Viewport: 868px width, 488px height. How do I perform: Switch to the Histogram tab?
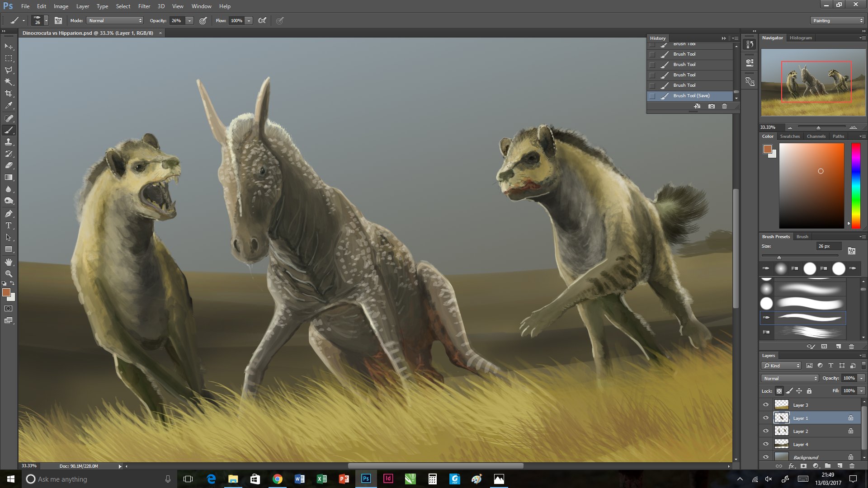coord(801,38)
